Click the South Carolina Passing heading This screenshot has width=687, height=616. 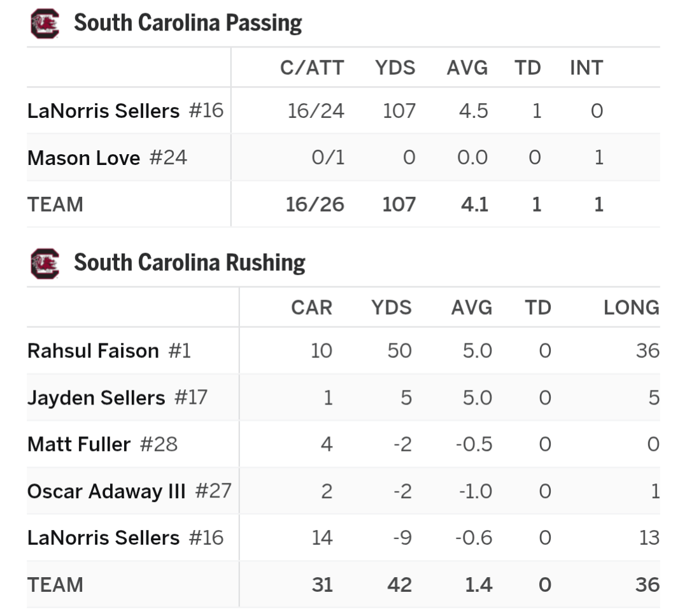coord(188,24)
